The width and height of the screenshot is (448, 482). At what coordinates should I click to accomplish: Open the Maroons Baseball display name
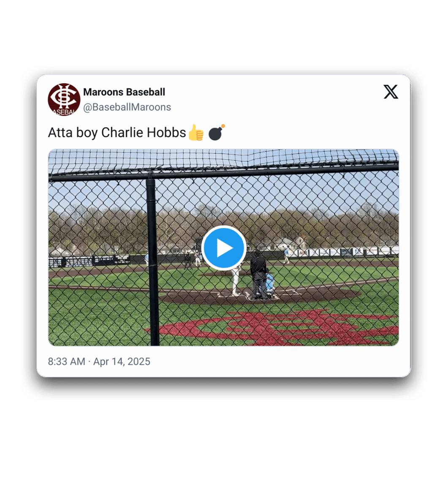tap(124, 92)
